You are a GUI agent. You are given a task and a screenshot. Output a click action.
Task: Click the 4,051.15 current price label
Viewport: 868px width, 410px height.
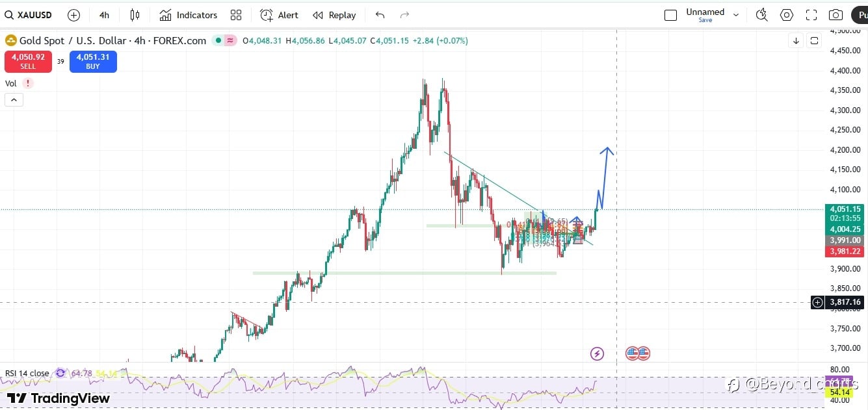(845, 209)
